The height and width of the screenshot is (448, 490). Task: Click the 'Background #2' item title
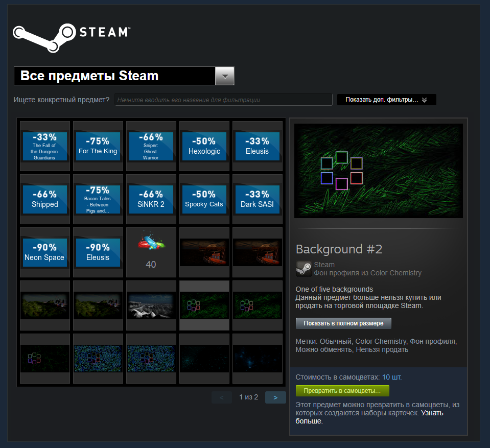click(339, 249)
